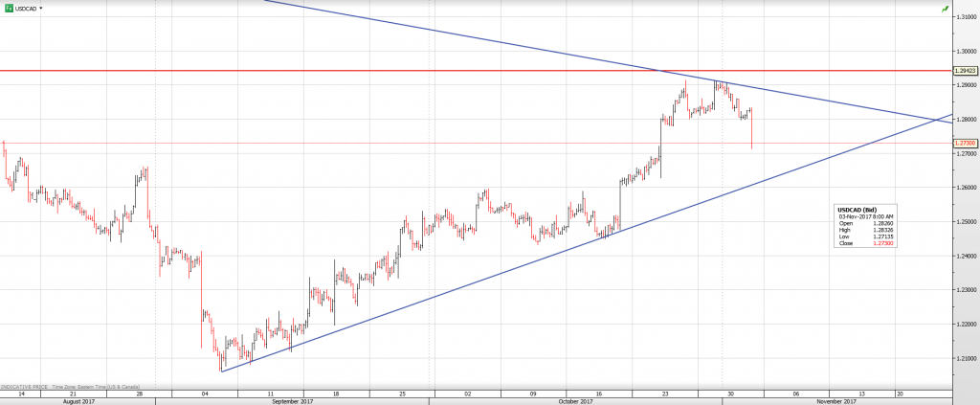Screen dimensions: 980x405
Task: Click the Close value in data box
Action: (x=881, y=243)
